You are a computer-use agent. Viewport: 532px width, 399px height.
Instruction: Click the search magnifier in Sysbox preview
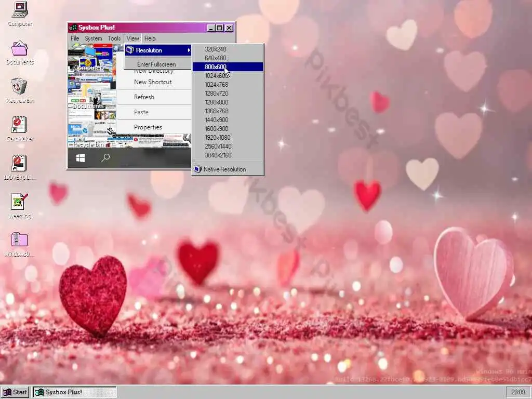105,158
